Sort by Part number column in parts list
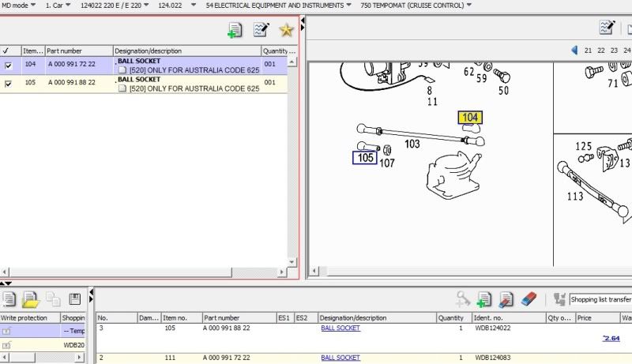Screen dimensions: 632x364 pos(79,51)
